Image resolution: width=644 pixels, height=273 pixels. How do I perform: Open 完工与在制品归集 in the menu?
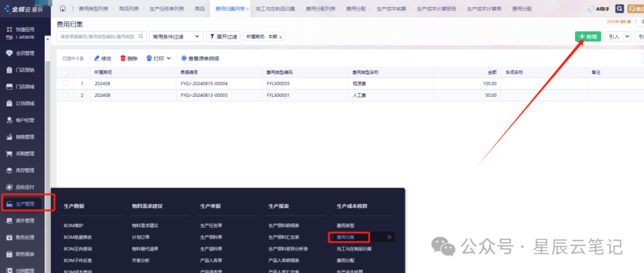pyautogui.click(x=354, y=249)
